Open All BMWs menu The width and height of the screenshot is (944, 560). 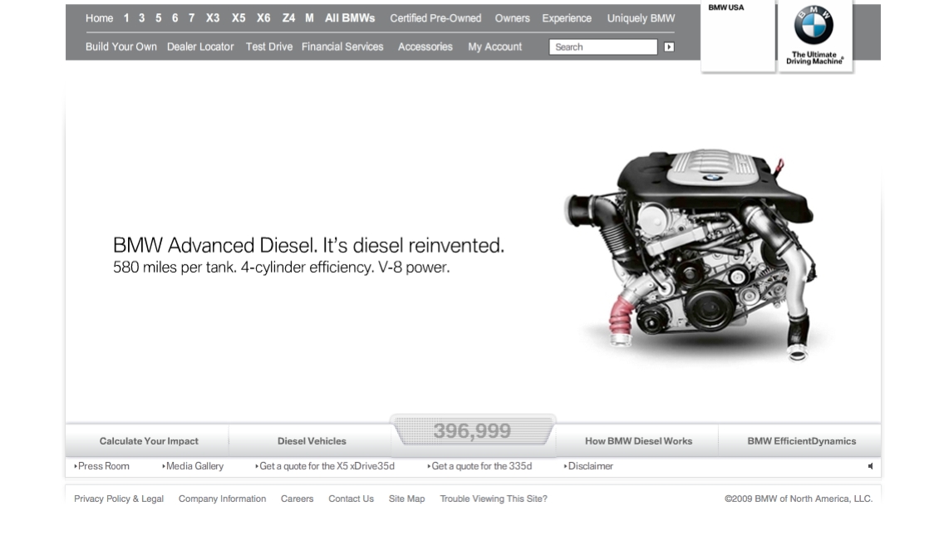[x=350, y=18]
